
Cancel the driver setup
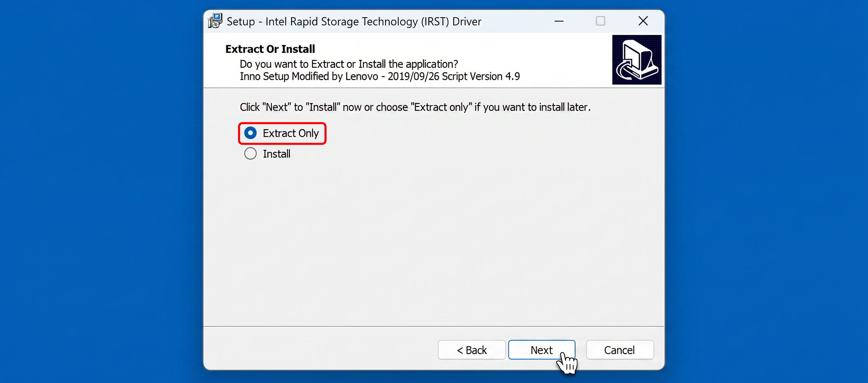coord(620,350)
